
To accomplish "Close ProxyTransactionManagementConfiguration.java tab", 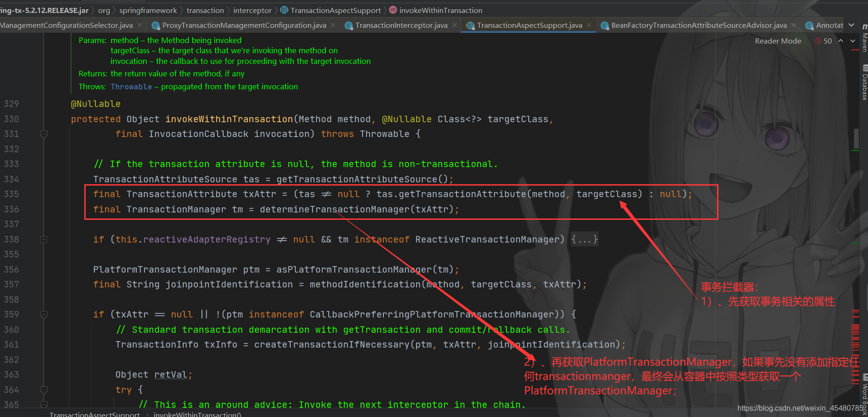I will 333,25.
